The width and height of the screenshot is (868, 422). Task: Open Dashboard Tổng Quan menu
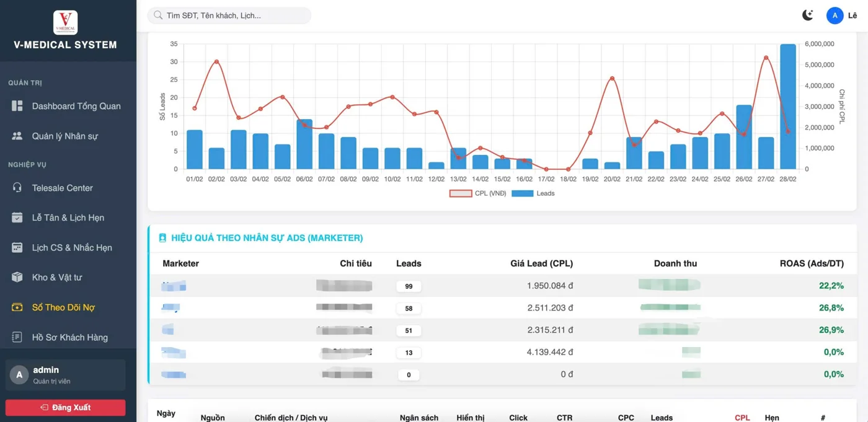68,106
